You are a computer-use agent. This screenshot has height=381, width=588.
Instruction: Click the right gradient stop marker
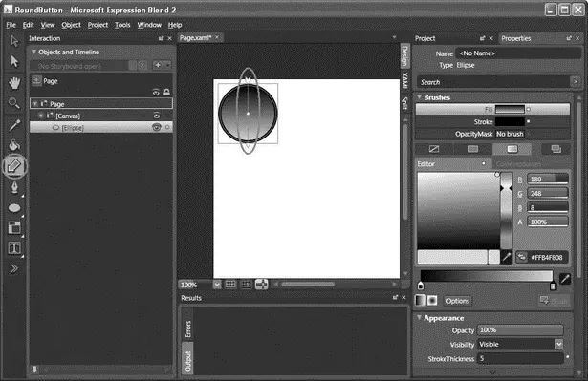point(553,286)
